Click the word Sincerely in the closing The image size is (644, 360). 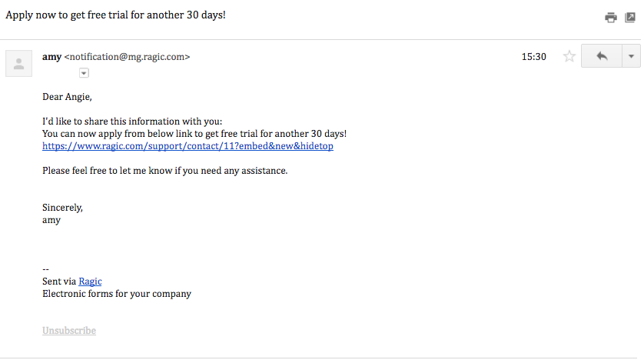(x=62, y=208)
